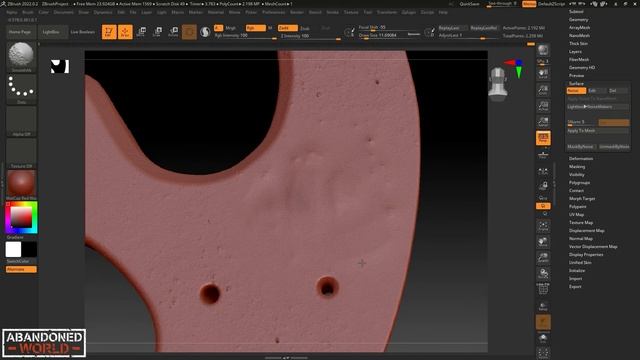Viewport: 640px width, 360px height.
Task: Toggle the A channel button
Action: point(218,28)
